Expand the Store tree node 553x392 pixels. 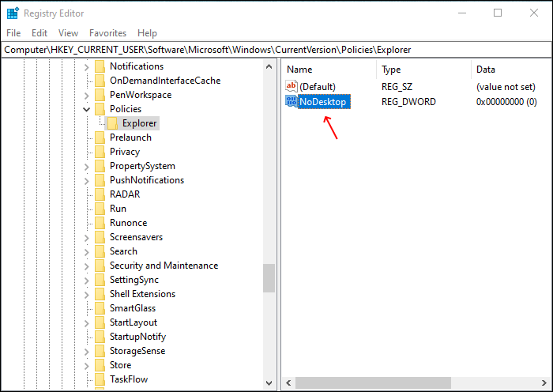point(87,365)
